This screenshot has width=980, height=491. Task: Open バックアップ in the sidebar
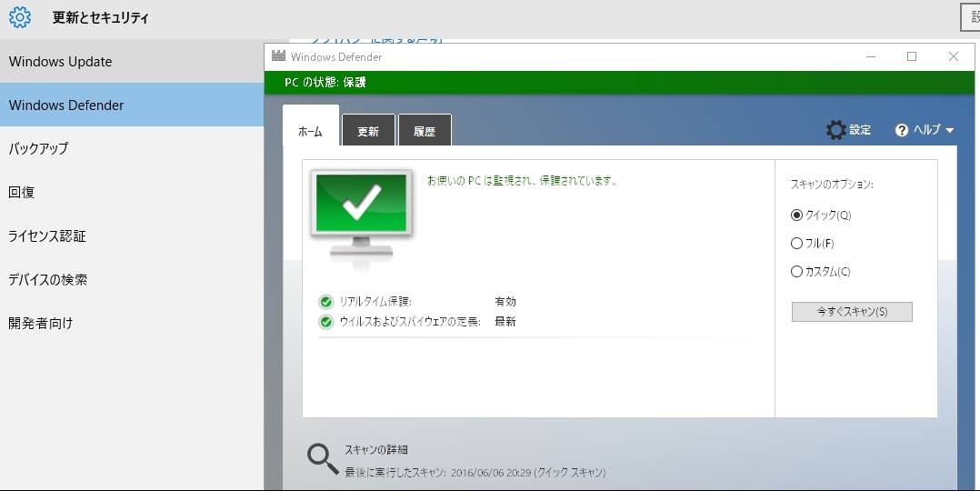tap(131, 149)
